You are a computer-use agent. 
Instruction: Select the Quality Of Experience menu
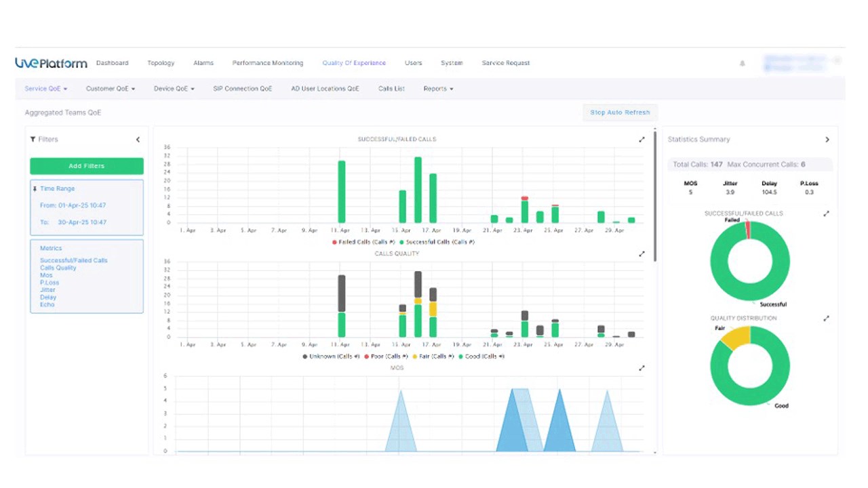pyautogui.click(x=354, y=63)
